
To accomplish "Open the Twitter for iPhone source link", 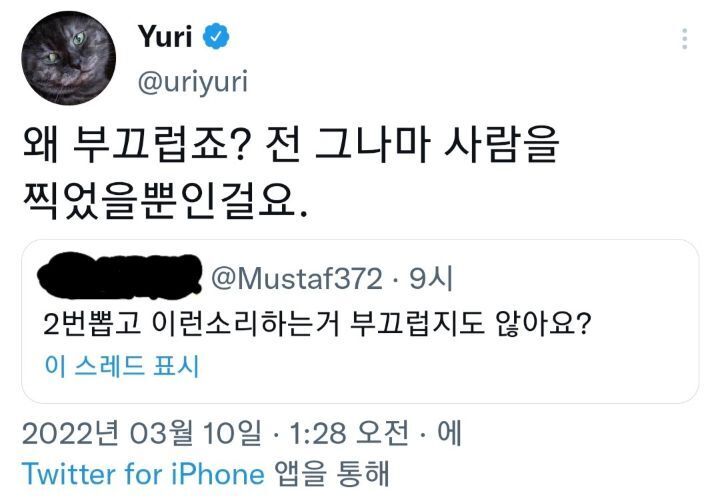I will coord(143,473).
